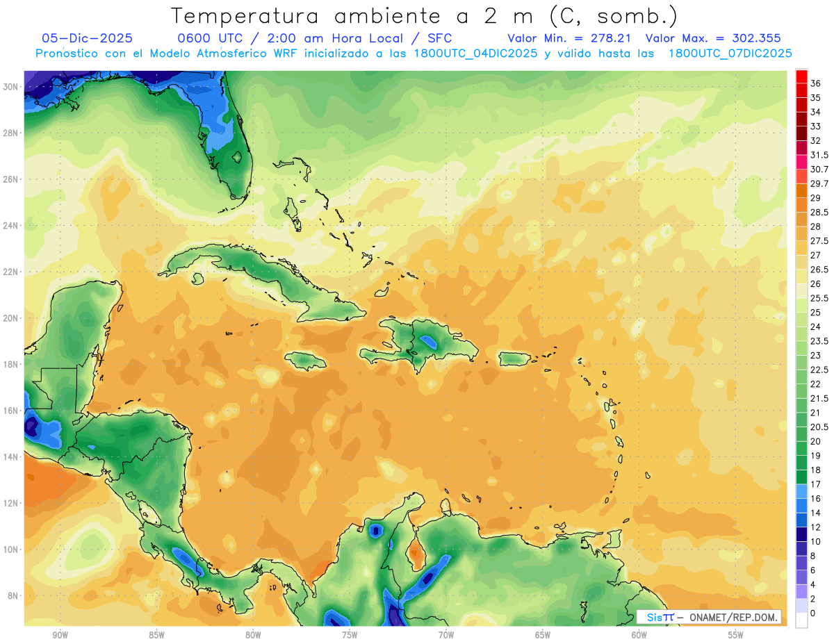
Task: Click the latitude label '16N'
Action: tap(11, 411)
